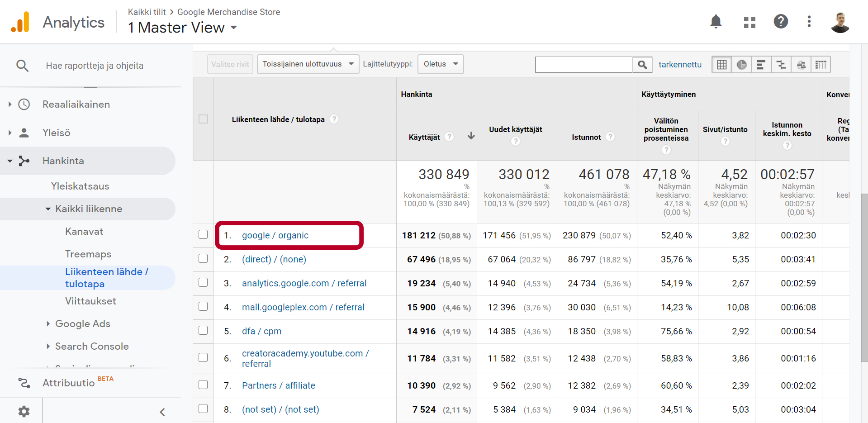Open the three-dot more options menu
868x423 pixels.
click(x=809, y=22)
